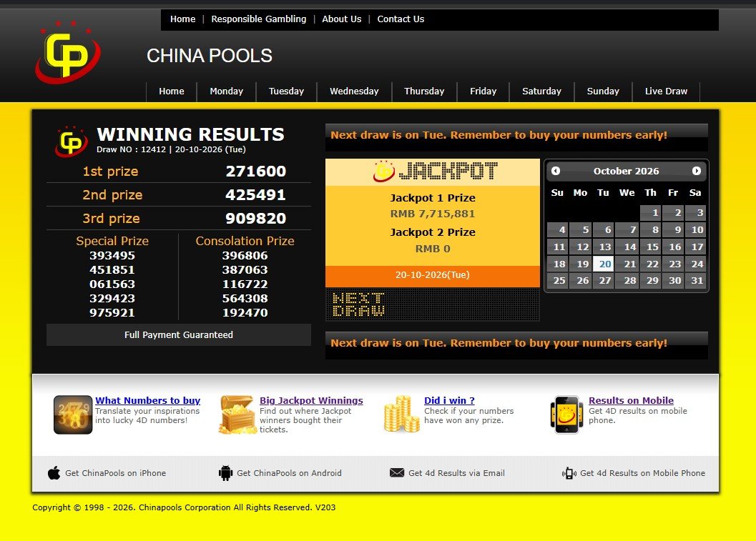Viewport: 756px width, 541px height.
Task: Click consolation prize number 396806
Action: (245, 256)
